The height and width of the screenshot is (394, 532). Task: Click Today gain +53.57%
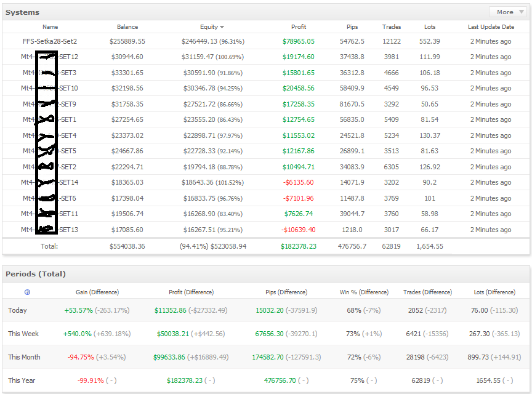point(78,310)
